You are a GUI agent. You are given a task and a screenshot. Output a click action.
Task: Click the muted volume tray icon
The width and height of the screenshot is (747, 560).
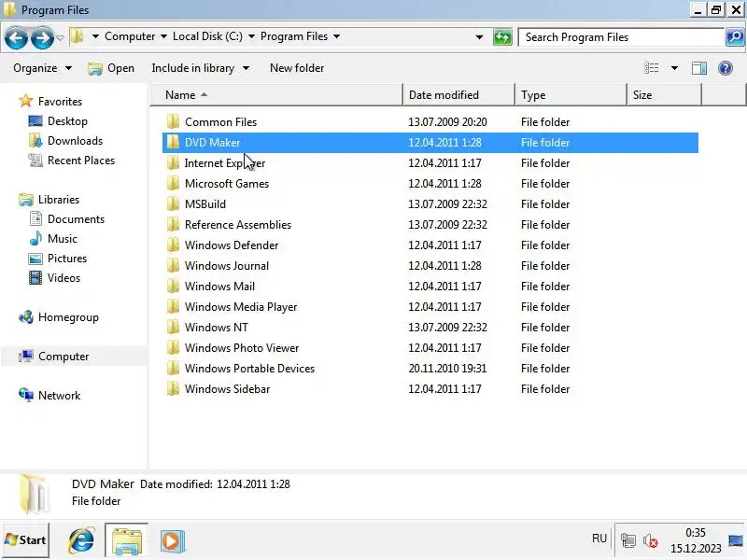click(650, 540)
